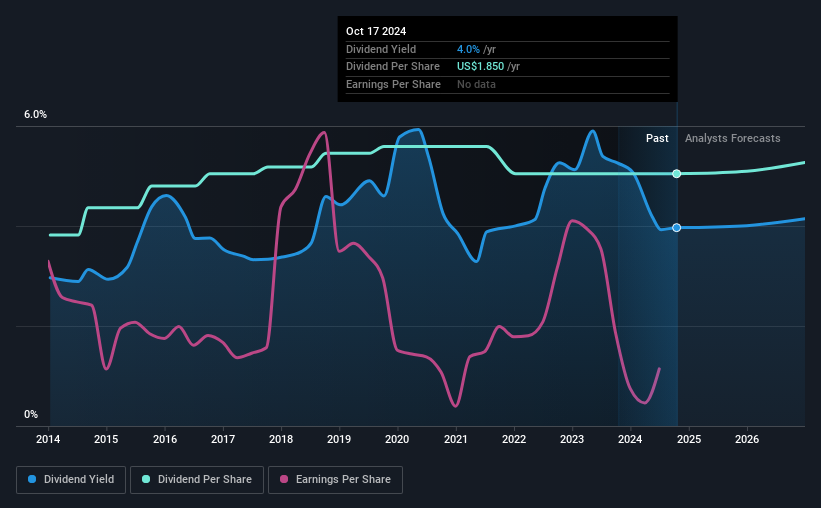This screenshot has height=508, width=821.
Task: Click the 6.0% y-axis label
Action: click(35, 114)
